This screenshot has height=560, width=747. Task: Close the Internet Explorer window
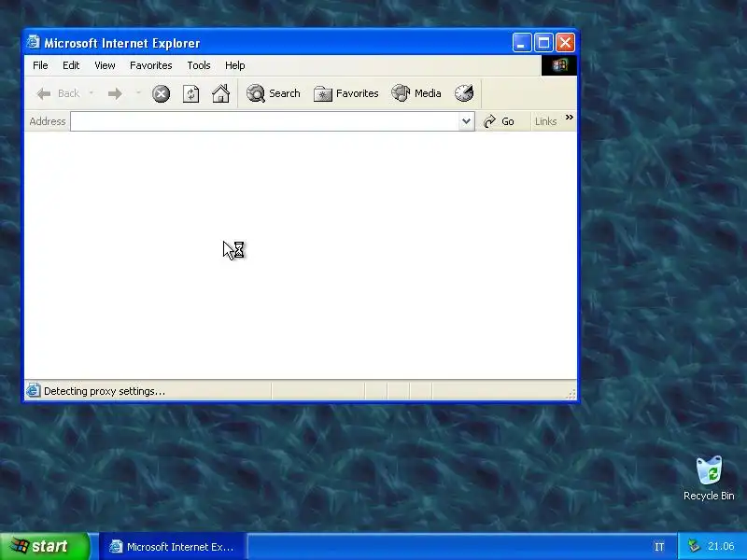point(566,43)
